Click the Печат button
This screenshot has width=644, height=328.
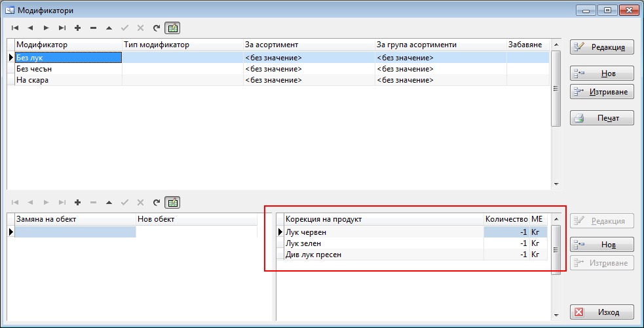(602, 118)
